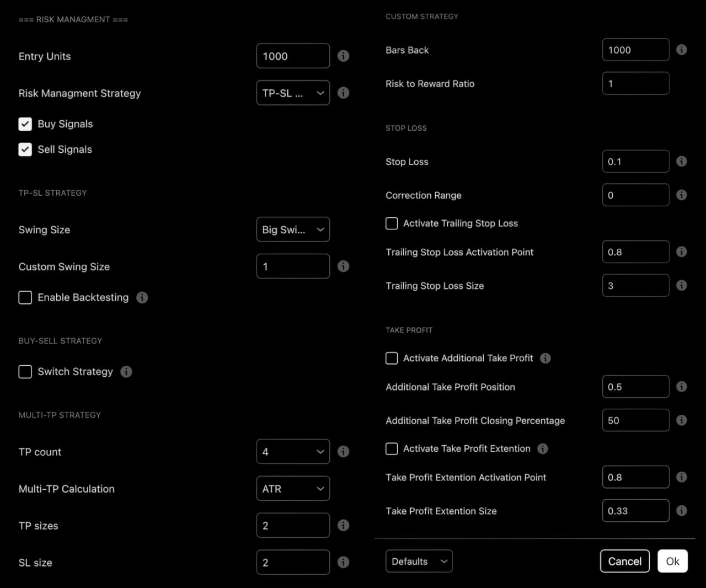Click the Ok button

(672, 561)
